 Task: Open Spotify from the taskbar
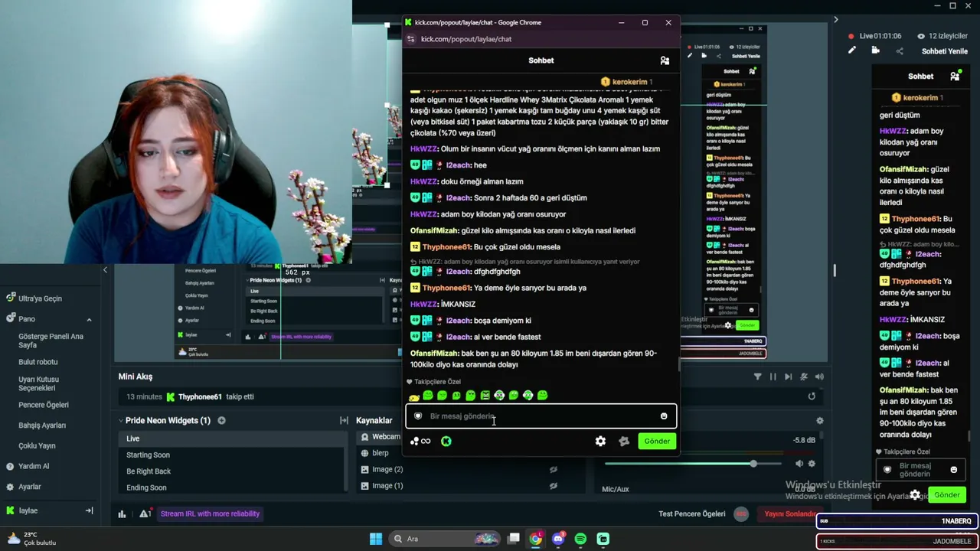(580, 539)
